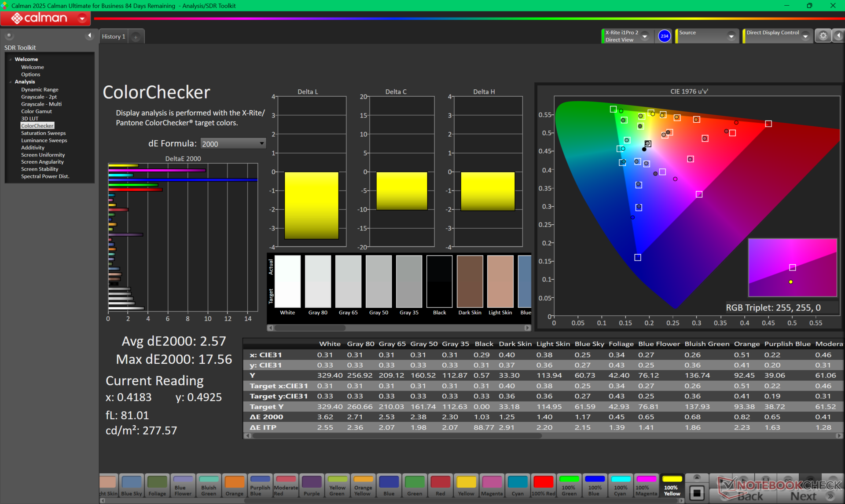Click the round icon above SDR Toolkit
This screenshot has height=504, width=845.
[9, 36]
